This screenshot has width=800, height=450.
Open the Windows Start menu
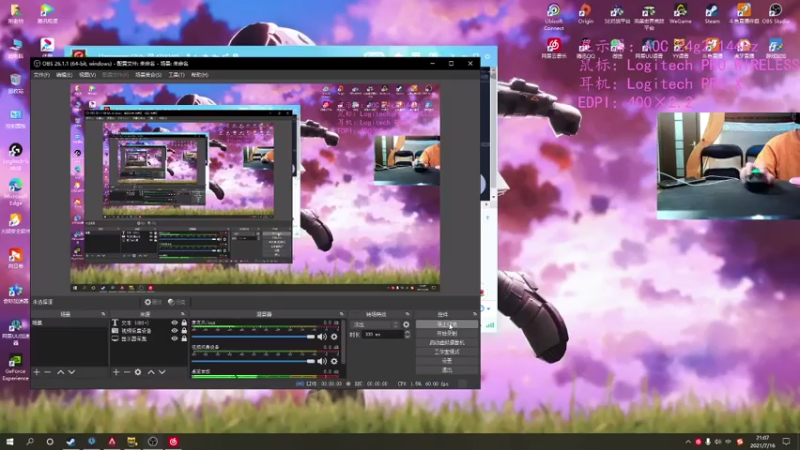pos(10,442)
